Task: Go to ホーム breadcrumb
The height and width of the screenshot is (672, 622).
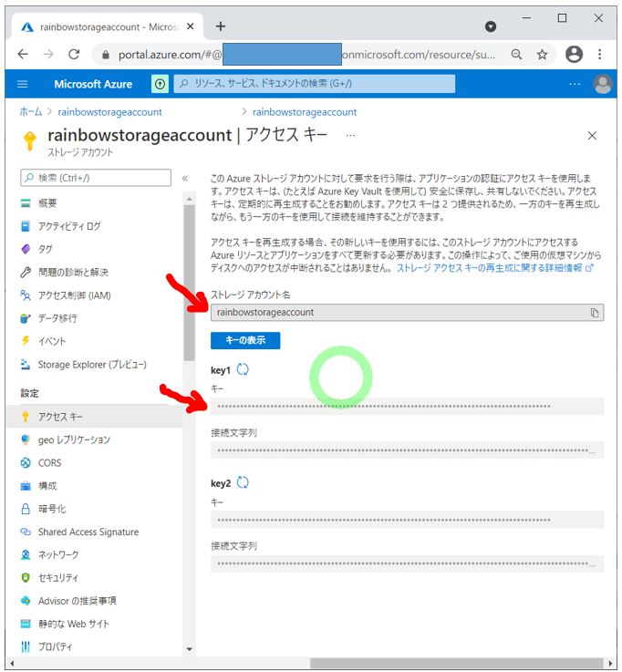Action: click(x=31, y=112)
